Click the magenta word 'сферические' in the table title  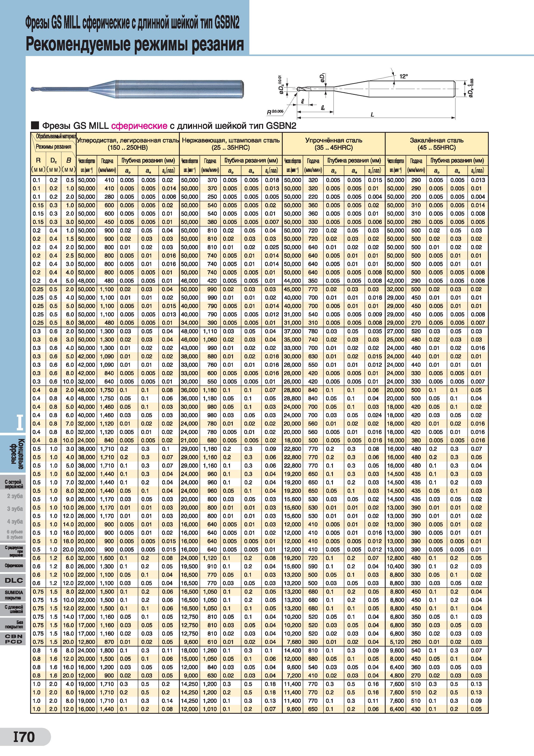click(x=139, y=125)
